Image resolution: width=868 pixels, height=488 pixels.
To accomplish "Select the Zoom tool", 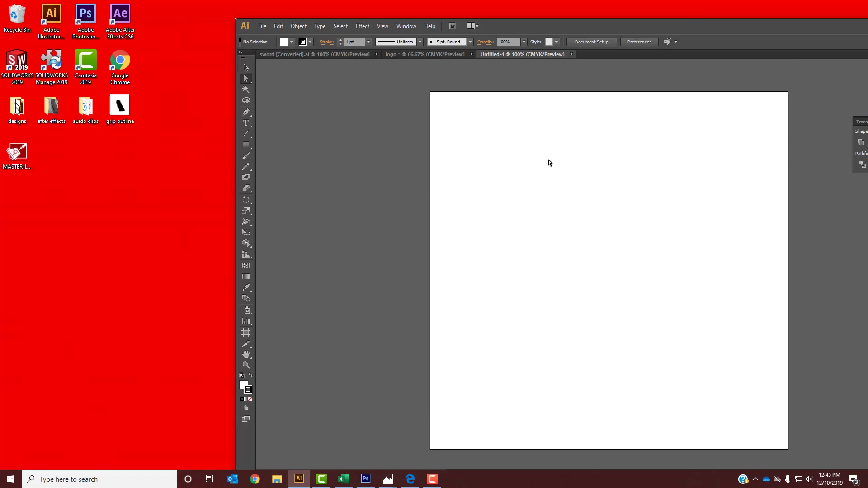I will pyautogui.click(x=246, y=365).
